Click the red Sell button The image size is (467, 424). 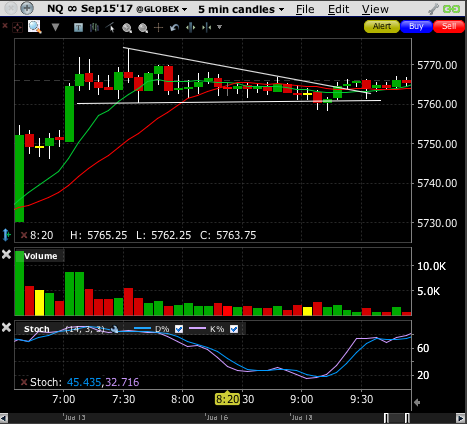click(449, 26)
